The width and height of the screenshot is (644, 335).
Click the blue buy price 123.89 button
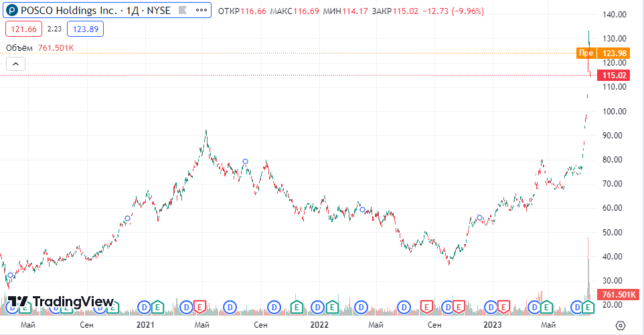tap(86, 29)
